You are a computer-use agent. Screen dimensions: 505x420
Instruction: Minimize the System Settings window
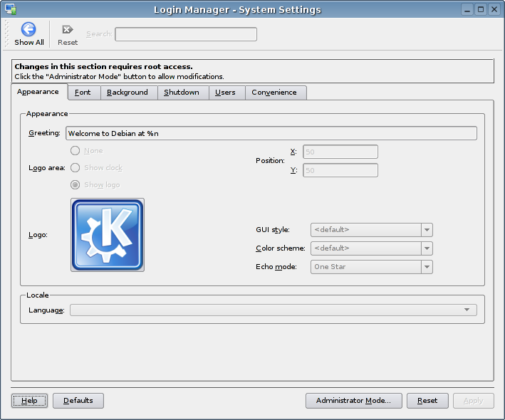(x=467, y=10)
